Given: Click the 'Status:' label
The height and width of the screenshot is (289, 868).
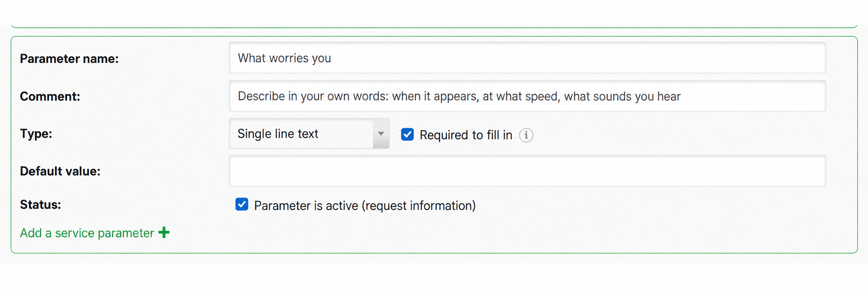Looking at the screenshot, I should click(x=40, y=205).
